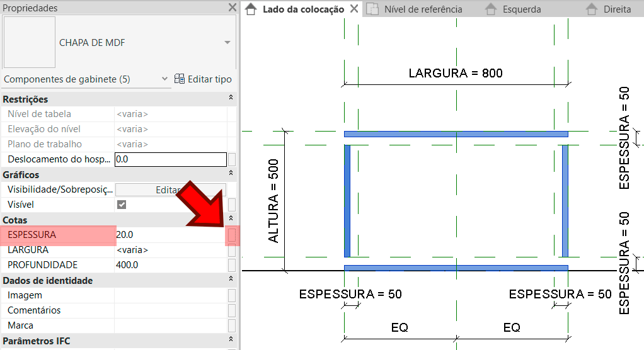644x350 pixels.
Task: Click the family type preview thumbnail
Action: (x=29, y=42)
